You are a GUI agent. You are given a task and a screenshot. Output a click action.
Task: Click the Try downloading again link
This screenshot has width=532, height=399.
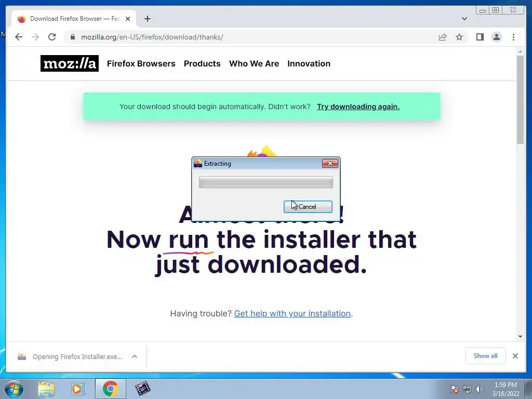click(x=358, y=107)
